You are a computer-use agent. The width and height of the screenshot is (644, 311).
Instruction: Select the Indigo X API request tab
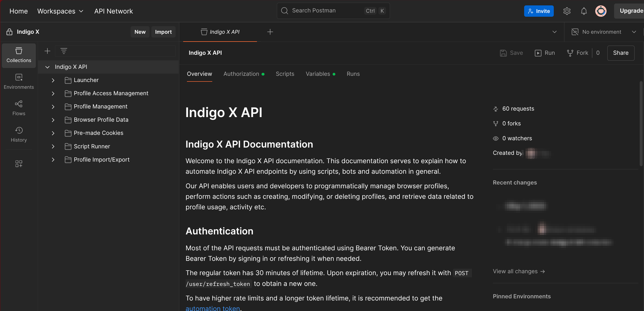(220, 32)
